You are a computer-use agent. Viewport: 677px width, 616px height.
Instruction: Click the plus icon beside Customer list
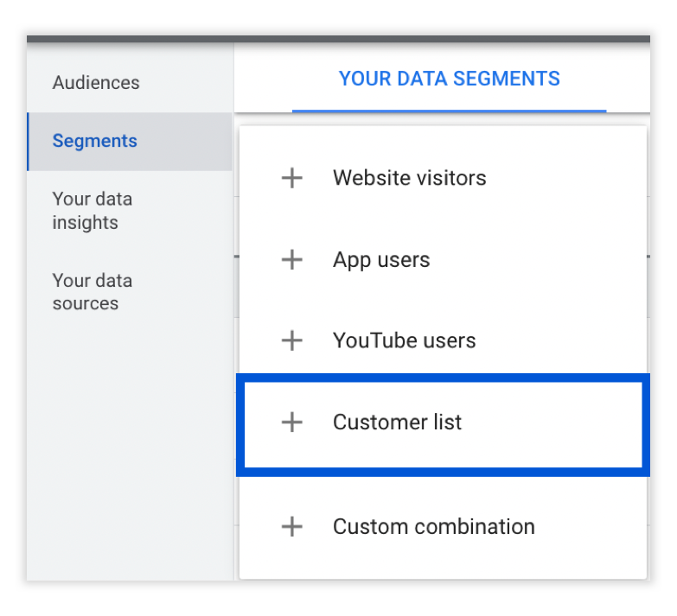(292, 422)
